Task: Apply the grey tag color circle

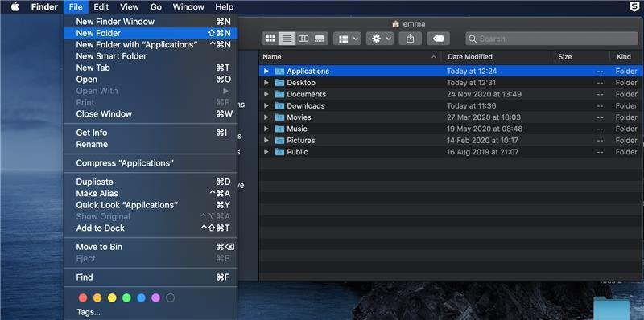Action: point(170,297)
